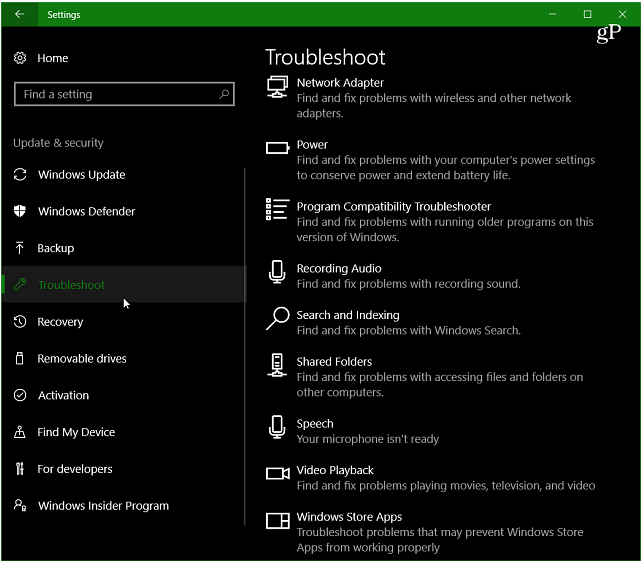
Task: Open Removable drives settings
Action: coord(123,359)
